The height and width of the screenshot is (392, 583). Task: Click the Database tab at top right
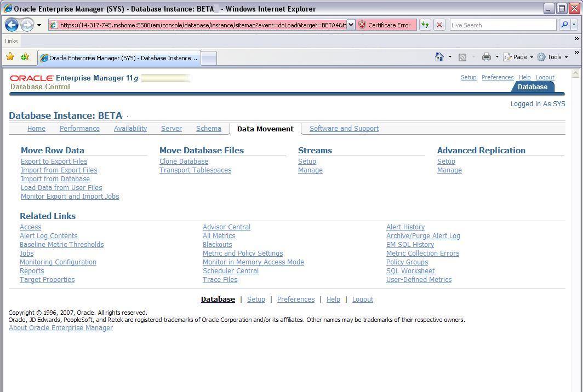point(533,87)
